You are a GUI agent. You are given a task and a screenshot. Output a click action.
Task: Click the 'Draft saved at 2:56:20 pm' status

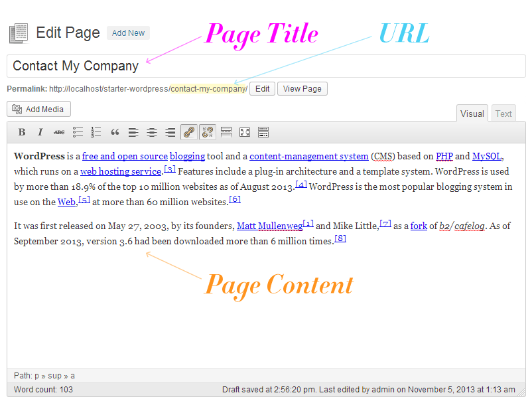point(269,389)
